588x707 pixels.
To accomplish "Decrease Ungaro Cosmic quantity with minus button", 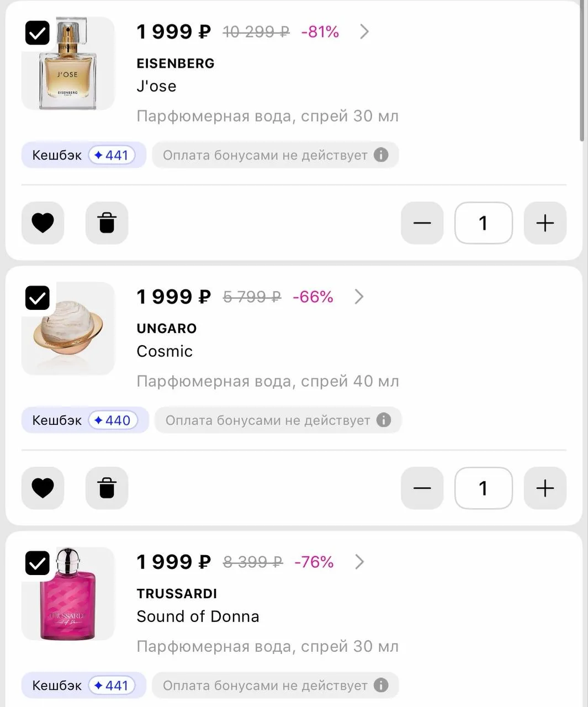I will point(422,488).
